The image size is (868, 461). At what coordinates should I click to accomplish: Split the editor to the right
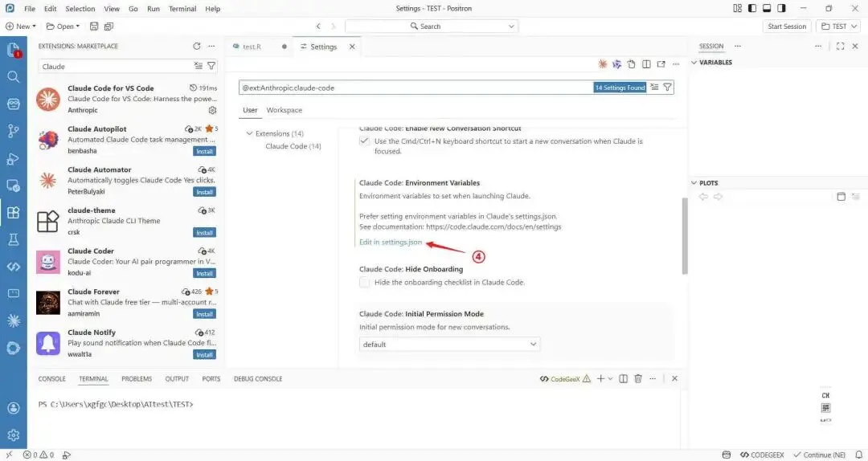coord(646,64)
